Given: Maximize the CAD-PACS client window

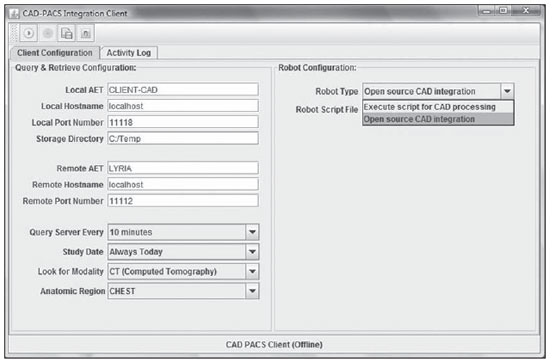Looking at the screenshot, I should point(503,11).
